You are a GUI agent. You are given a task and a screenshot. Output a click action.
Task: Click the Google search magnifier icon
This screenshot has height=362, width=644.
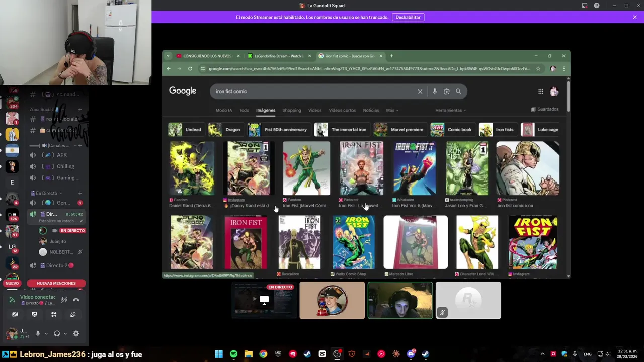[458, 92]
